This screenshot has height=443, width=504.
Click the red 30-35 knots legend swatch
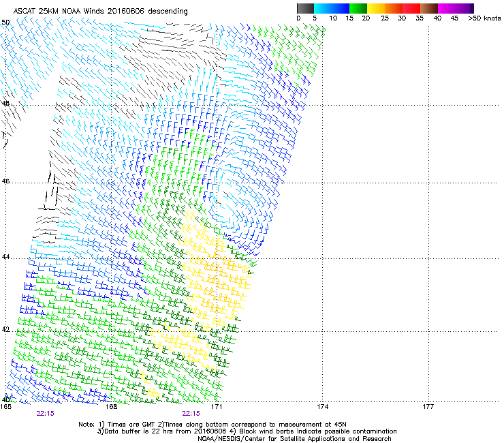[411, 8]
